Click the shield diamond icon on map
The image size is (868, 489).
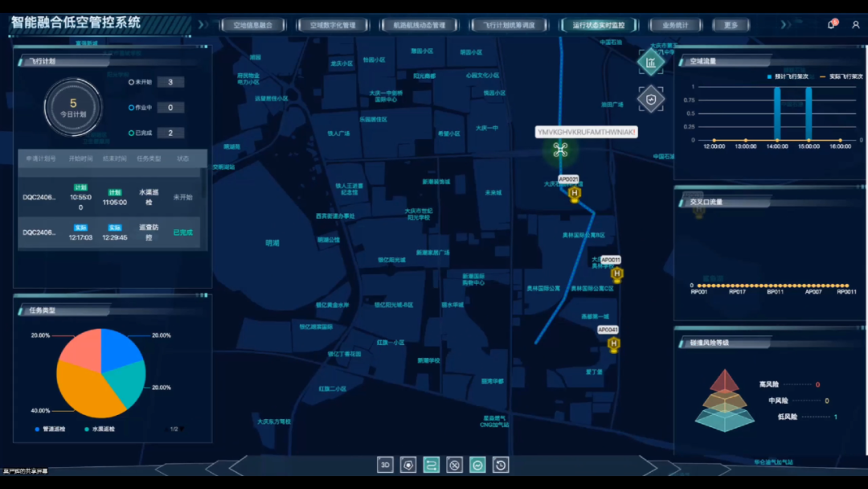[x=651, y=98]
